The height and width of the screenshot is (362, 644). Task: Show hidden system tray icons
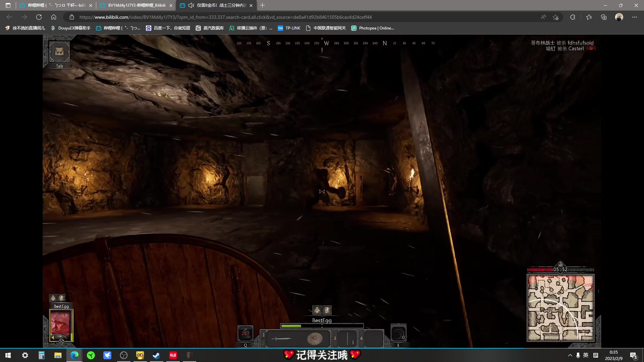570,355
